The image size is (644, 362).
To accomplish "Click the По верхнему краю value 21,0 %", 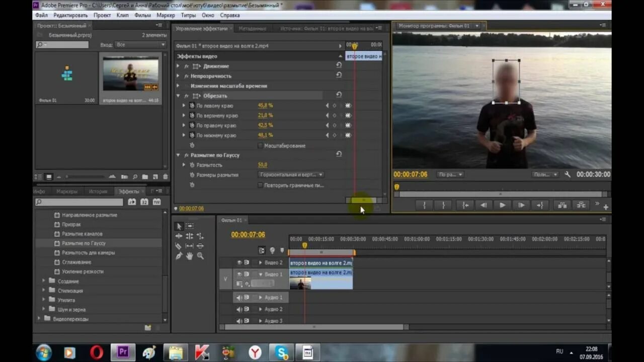I will point(265,116).
